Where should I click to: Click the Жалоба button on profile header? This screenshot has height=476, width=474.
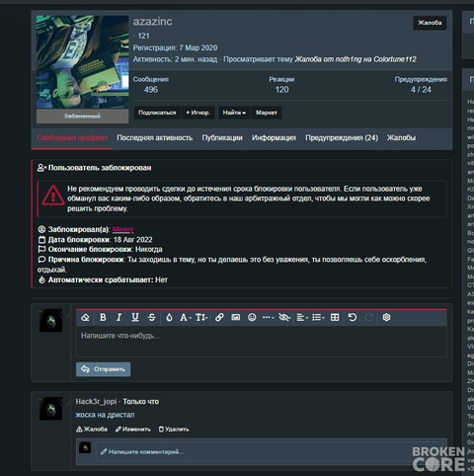pyautogui.click(x=430, y=23)
